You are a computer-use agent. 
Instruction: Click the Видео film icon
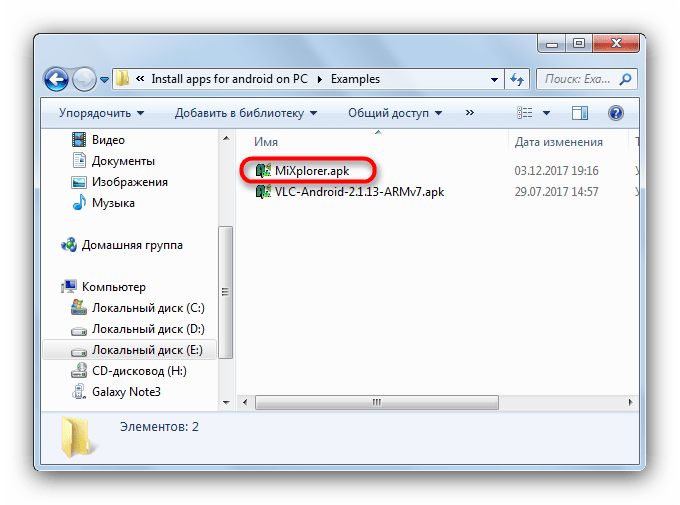tap(79, 140)
